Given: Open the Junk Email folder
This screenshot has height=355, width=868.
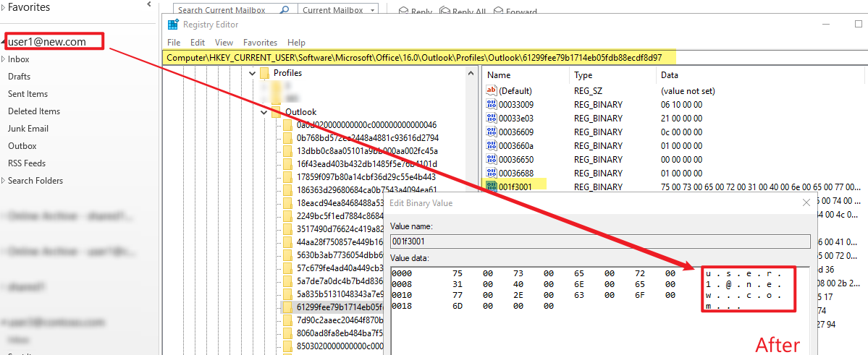Looking at the screenshot, I should (x=28, y=128).
